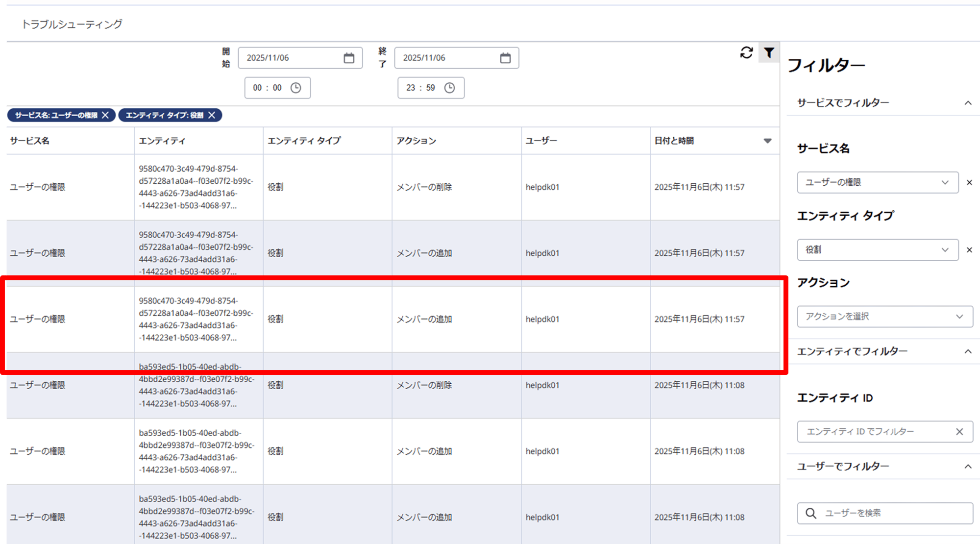Collapse the ユーザーでフィルター section
Viewport: 980px width, 544px height.
pos(968,467)
